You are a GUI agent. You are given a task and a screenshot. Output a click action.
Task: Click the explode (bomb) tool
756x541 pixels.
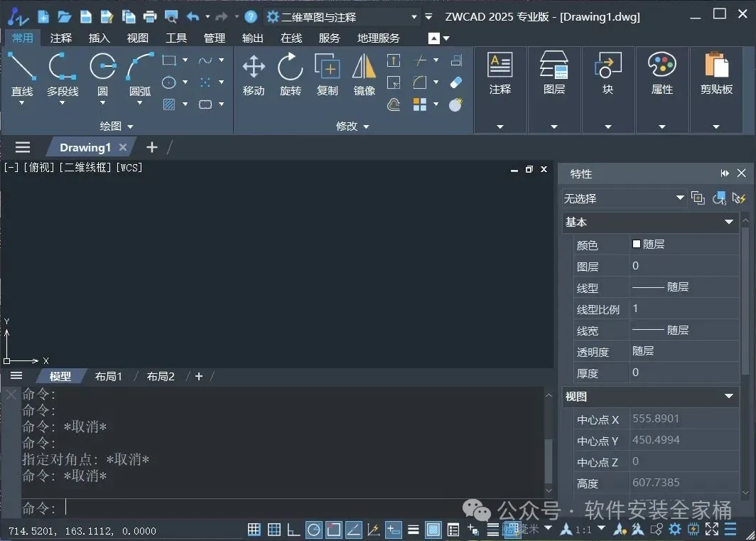click(x=455, y=105)
